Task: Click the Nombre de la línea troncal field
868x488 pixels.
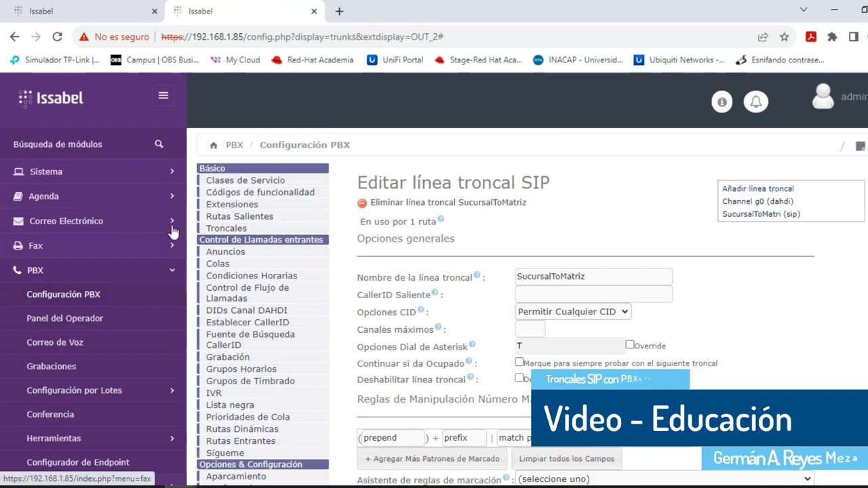Action: 593,277
